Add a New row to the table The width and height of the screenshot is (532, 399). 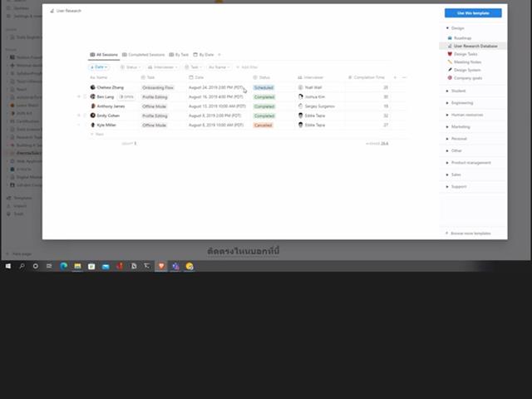coord(97,135)
